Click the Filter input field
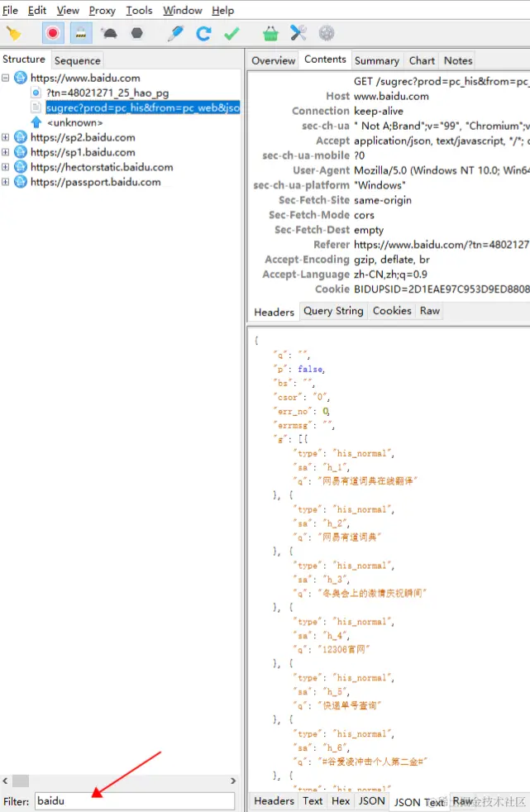Screen dimensions: 530x812 click(135, 801)
